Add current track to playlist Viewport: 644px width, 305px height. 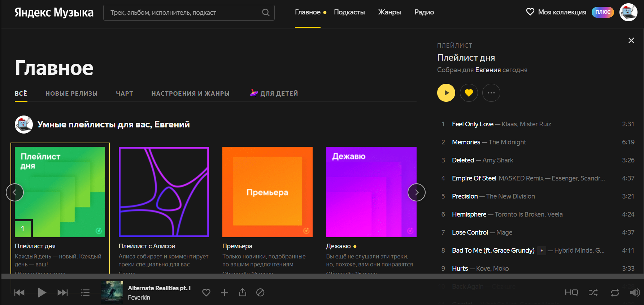(225, 292)
